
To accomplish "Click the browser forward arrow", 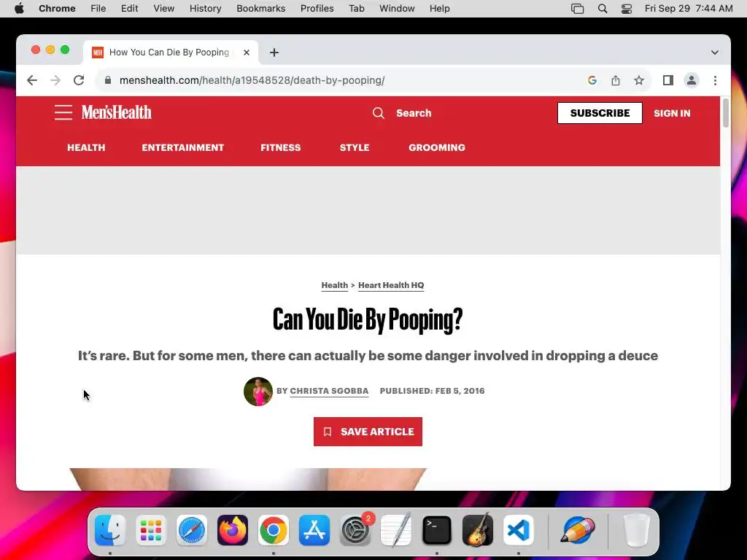I will [55, 80].
